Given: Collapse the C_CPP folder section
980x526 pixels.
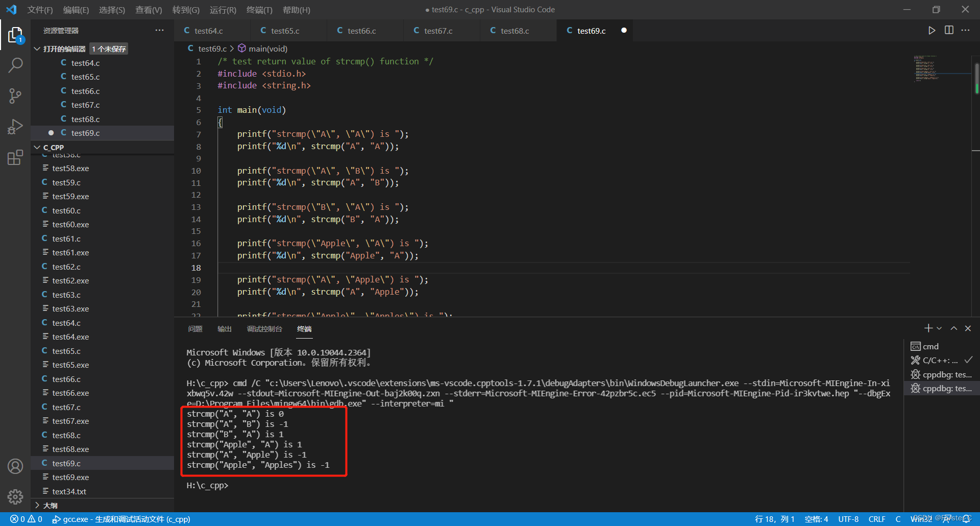Looking at the screenshot, I should tap(37, 147).
